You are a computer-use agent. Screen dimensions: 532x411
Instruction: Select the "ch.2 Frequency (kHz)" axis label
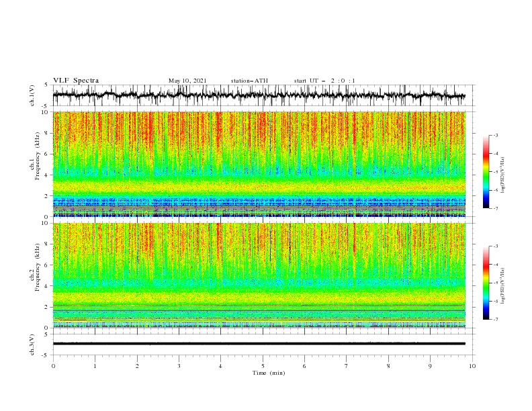click(35, 267)
